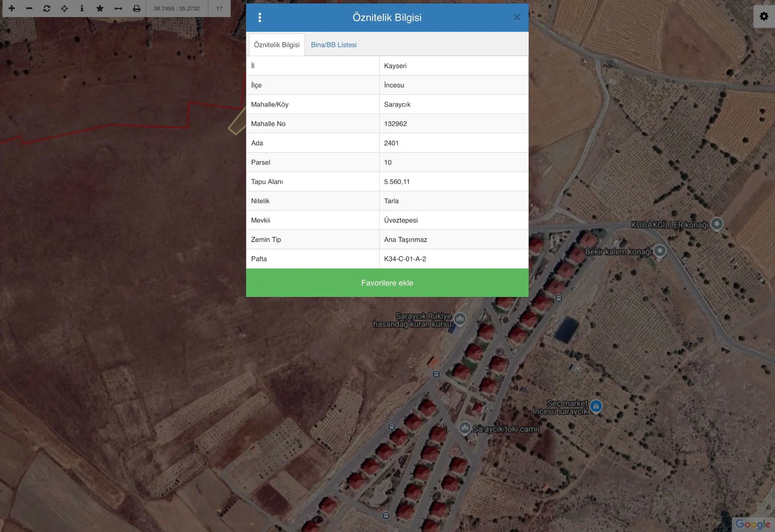Click the zoom out minus icon
The width and height of the screenshot is (775, 532).
[x=29, y=8]
